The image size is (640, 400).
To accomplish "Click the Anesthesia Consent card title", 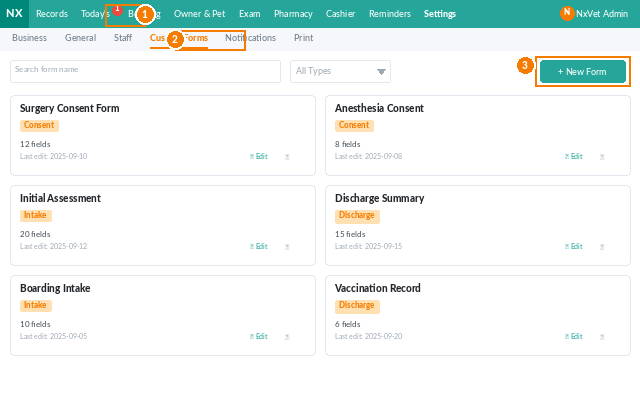I will [379, 108].
